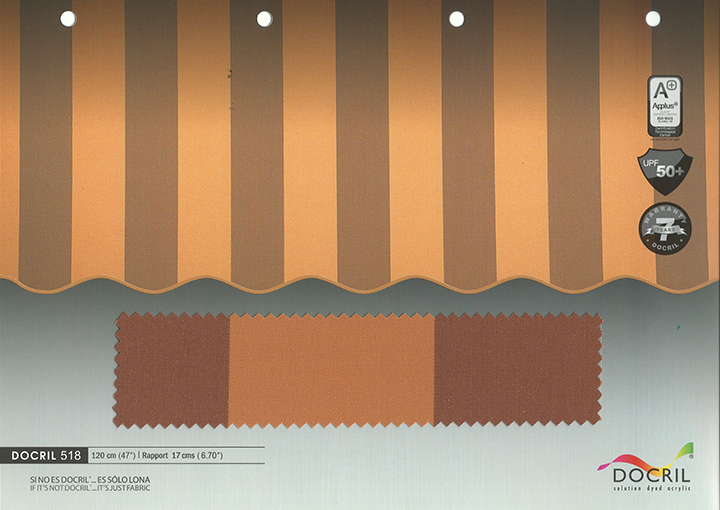Select the second punch hole from left
The image size is (720, 510).
pyautogui.click(x=264, y=18)
